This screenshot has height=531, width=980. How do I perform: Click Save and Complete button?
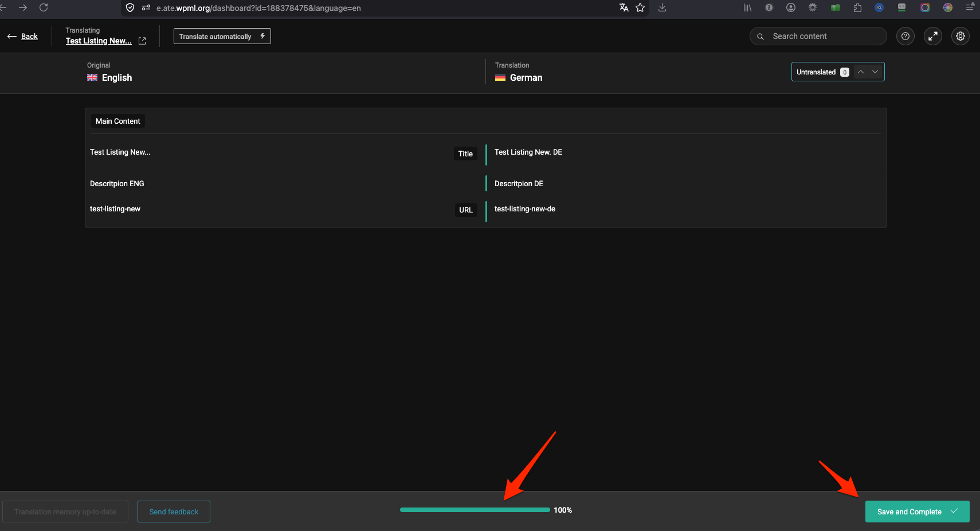(909, 512)
